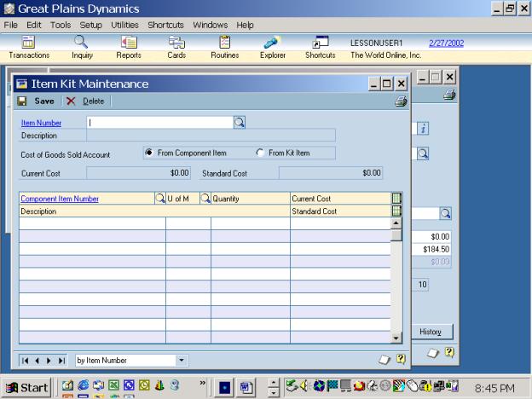This screenshot has height=399, width=532.
Task: Click the Save disk icon
Action: (22, 101)
